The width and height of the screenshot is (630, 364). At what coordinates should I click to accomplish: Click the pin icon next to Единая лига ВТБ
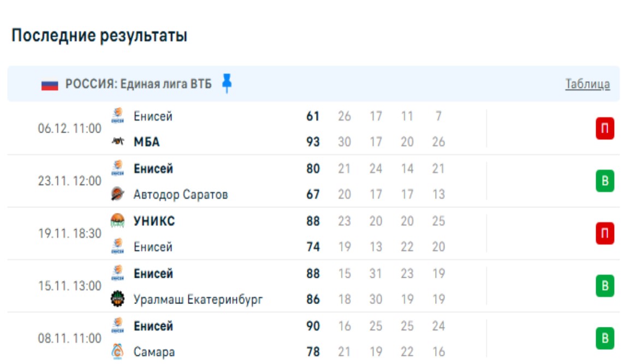pyautogui.click(x=227, y=83)
